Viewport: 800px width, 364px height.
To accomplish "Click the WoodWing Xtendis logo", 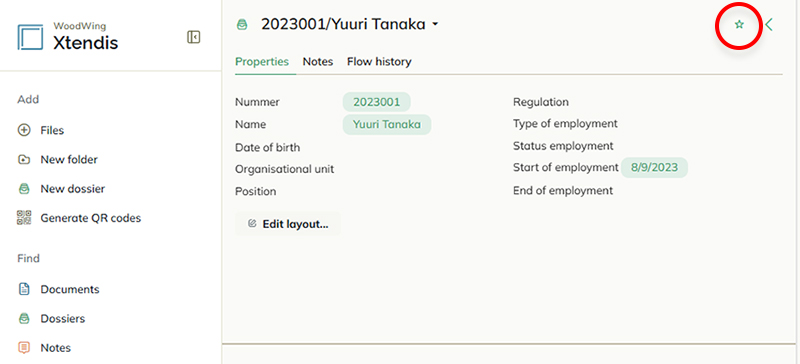I will click(x=68, y=37).
